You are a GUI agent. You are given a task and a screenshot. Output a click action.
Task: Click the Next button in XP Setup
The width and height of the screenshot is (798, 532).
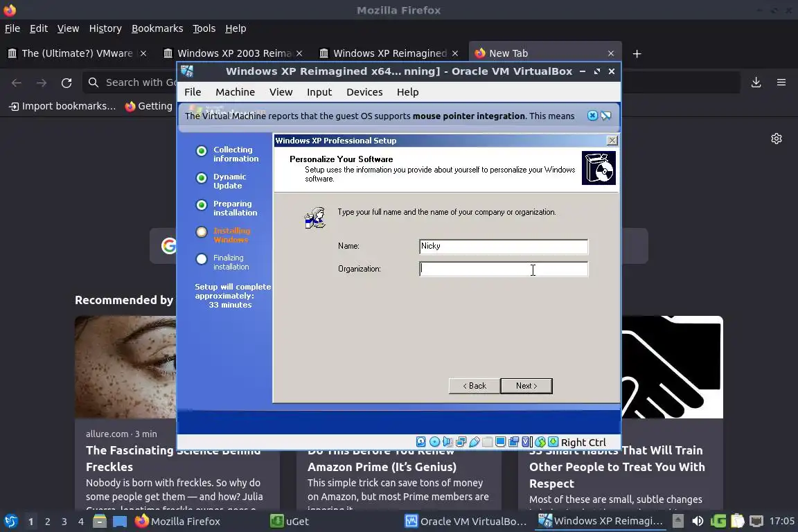tap(526, 386)
